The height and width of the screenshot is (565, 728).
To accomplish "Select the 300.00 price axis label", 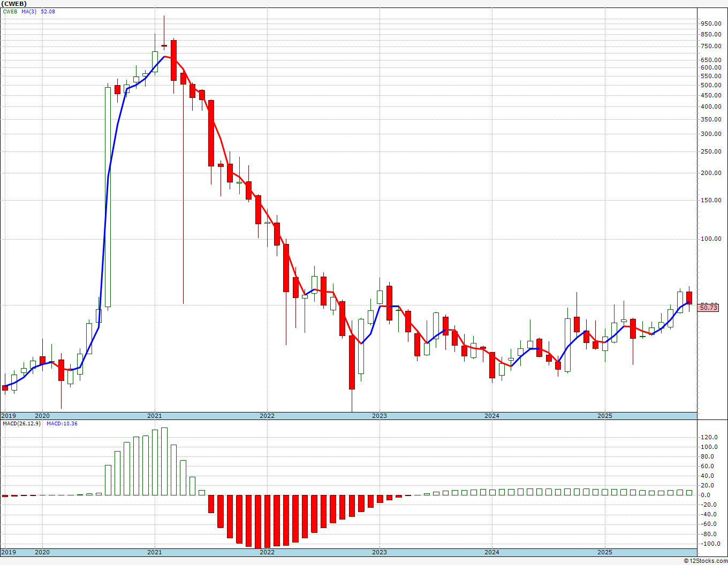I will click(711, 134).
